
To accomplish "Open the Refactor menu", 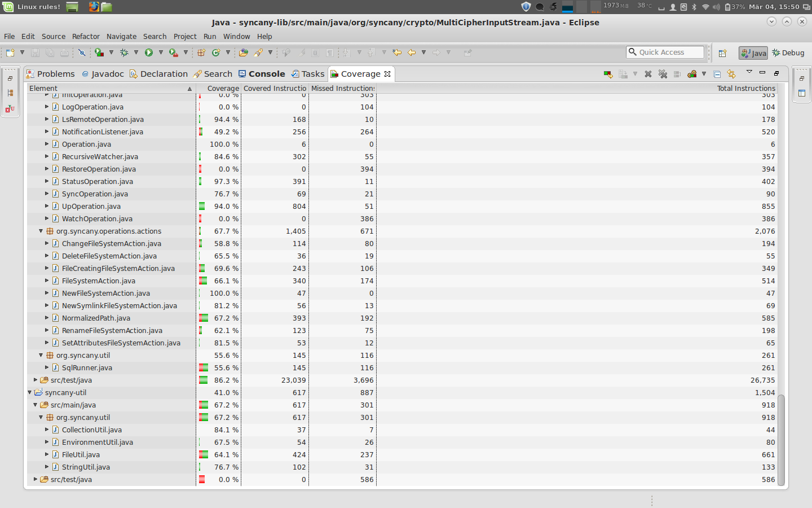I will pos(86,36).
